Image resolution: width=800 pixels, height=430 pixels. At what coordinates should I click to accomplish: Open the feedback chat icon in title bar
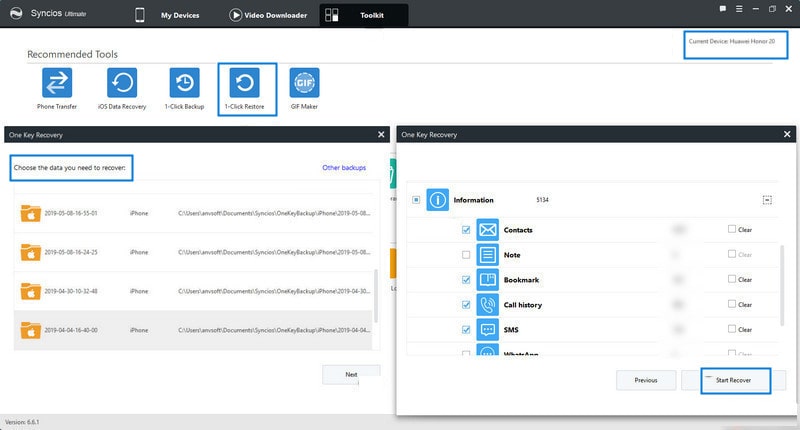click(x=722, y=9)
